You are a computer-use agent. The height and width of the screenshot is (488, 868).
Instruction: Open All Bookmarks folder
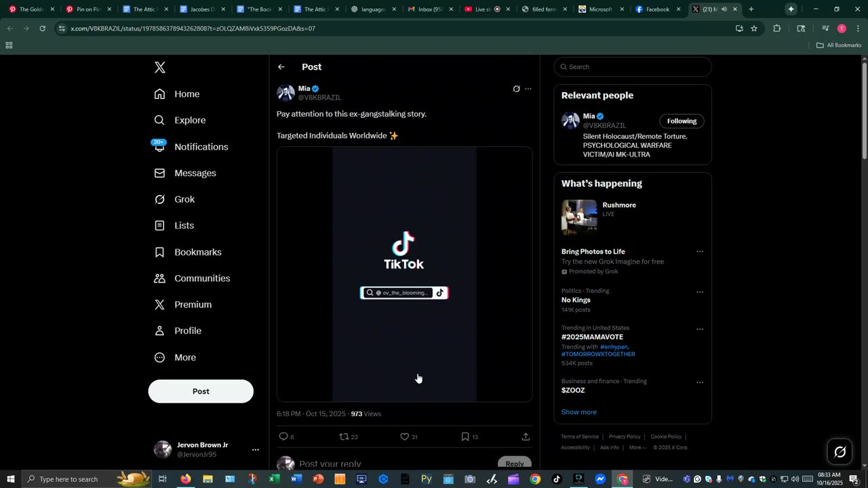coord(839,45)
